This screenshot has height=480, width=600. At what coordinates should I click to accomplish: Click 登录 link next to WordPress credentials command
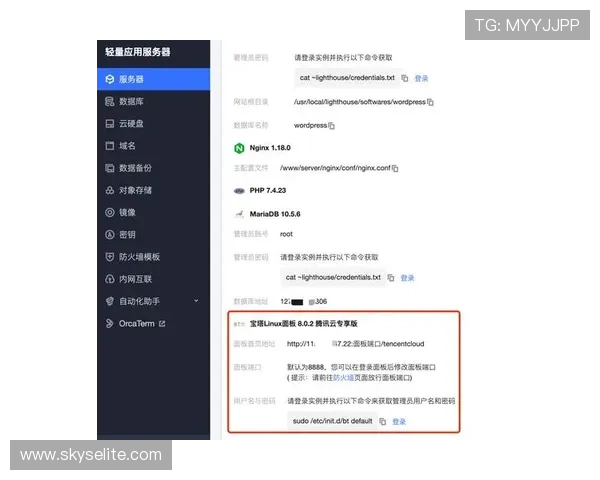[421, 78]
